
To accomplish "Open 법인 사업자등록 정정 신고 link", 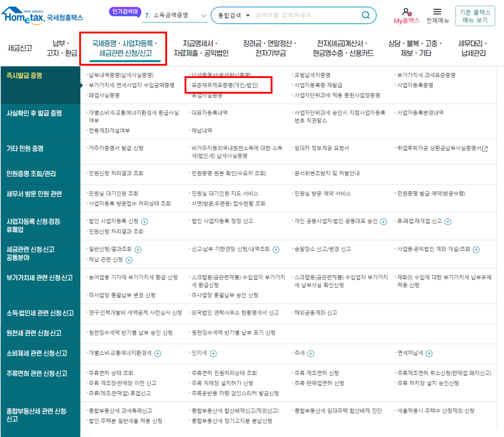I will (x=222, y=221).
